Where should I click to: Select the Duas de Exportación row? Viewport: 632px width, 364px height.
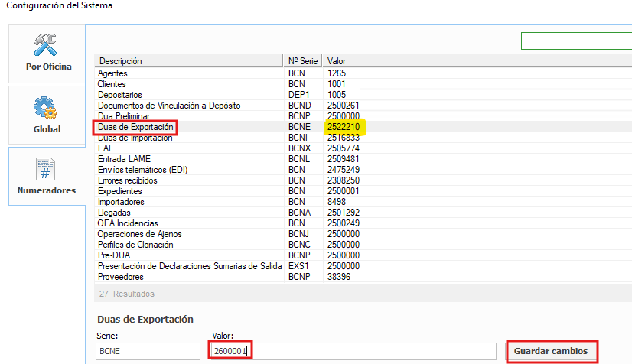(137, 126)
